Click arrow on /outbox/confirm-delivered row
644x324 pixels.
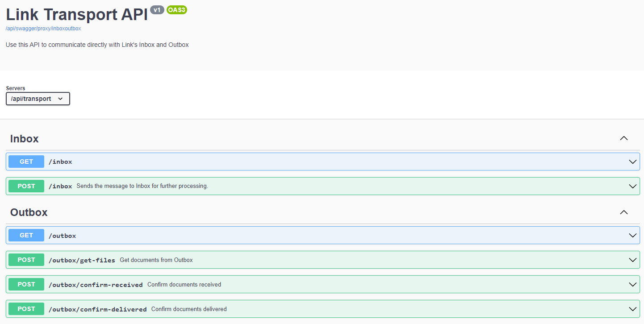[632, 309]
